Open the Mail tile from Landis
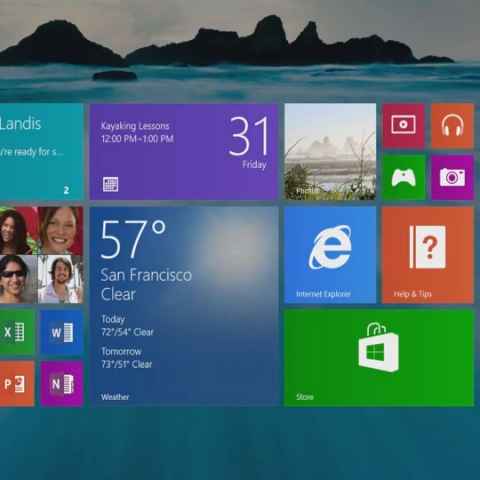 coord(41,152)
